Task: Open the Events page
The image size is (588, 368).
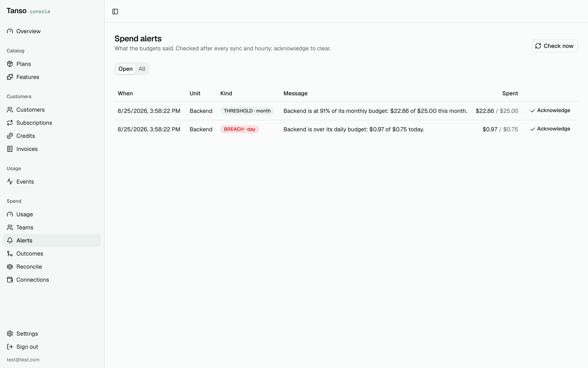Action: 52,182
